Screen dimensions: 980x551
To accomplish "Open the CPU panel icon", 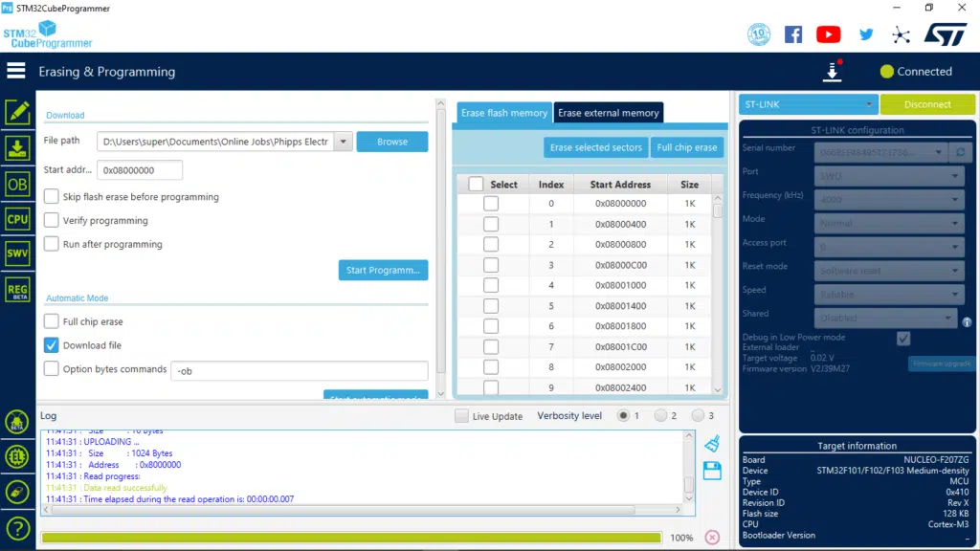I will pyautogui.click(x=17, y=219).
